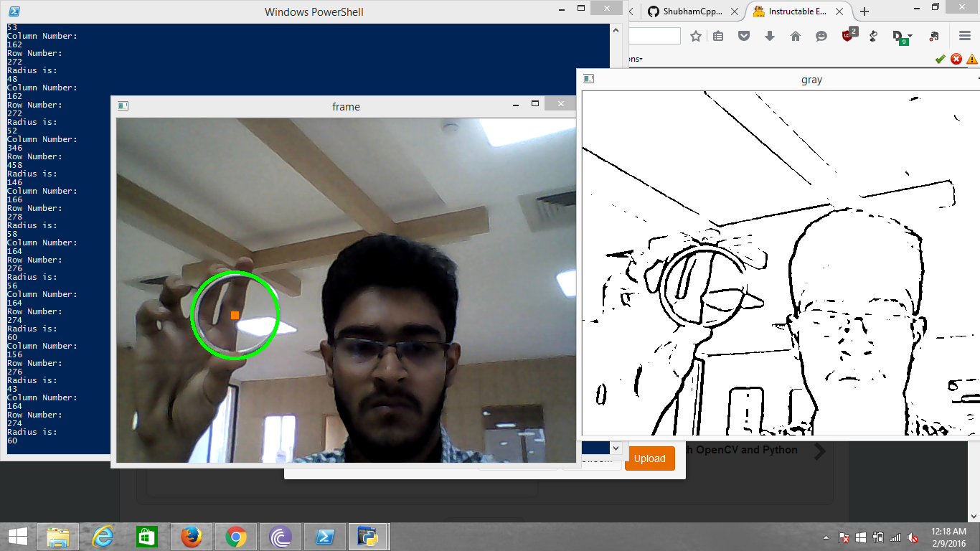Unmute the speaker in the system tray
The image size is (980, 551).
912,538
